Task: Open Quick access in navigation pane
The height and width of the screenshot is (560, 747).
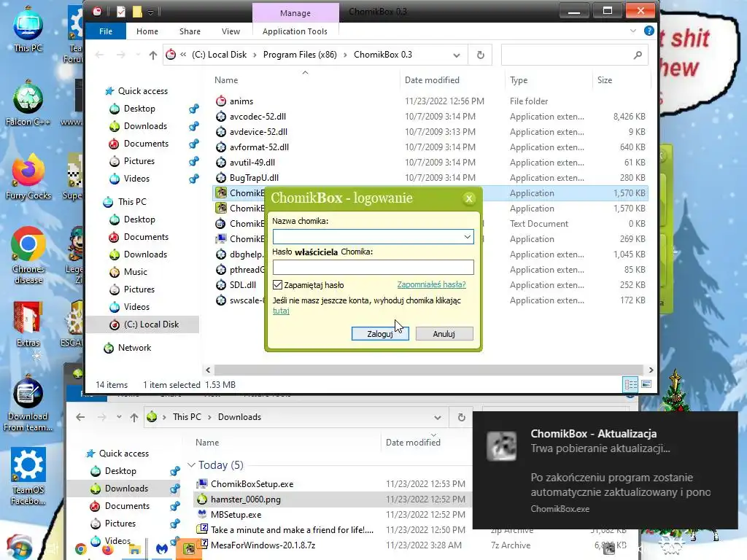Action: 142,91
